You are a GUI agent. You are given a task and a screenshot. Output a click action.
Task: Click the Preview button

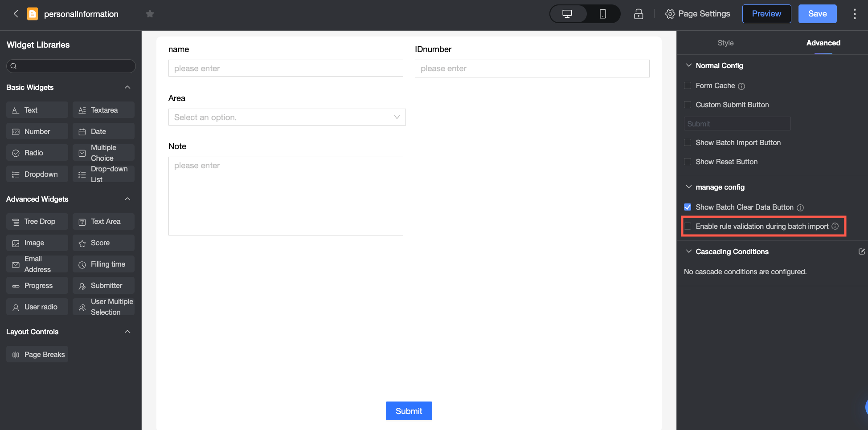tap(766, 14)
